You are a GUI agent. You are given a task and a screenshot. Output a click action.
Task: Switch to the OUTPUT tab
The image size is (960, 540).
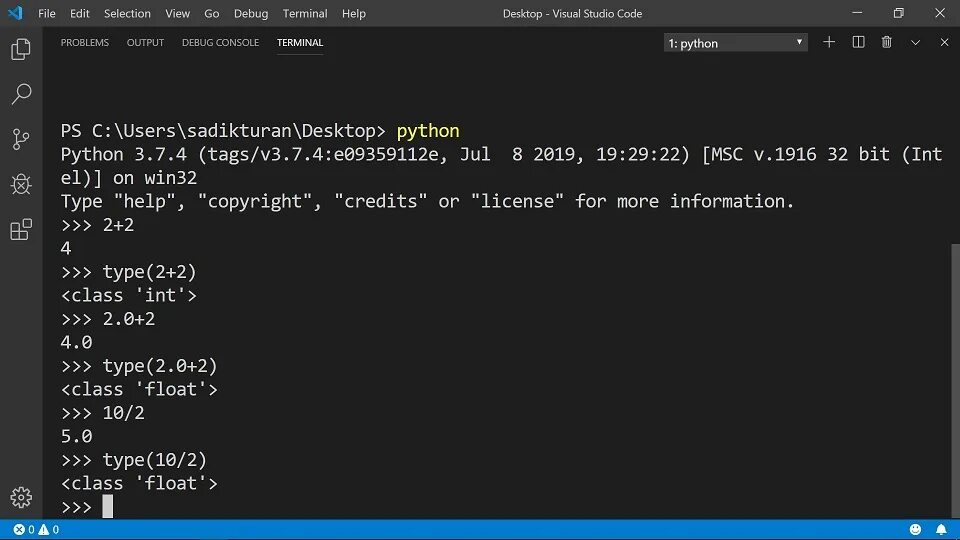[145, 42]
